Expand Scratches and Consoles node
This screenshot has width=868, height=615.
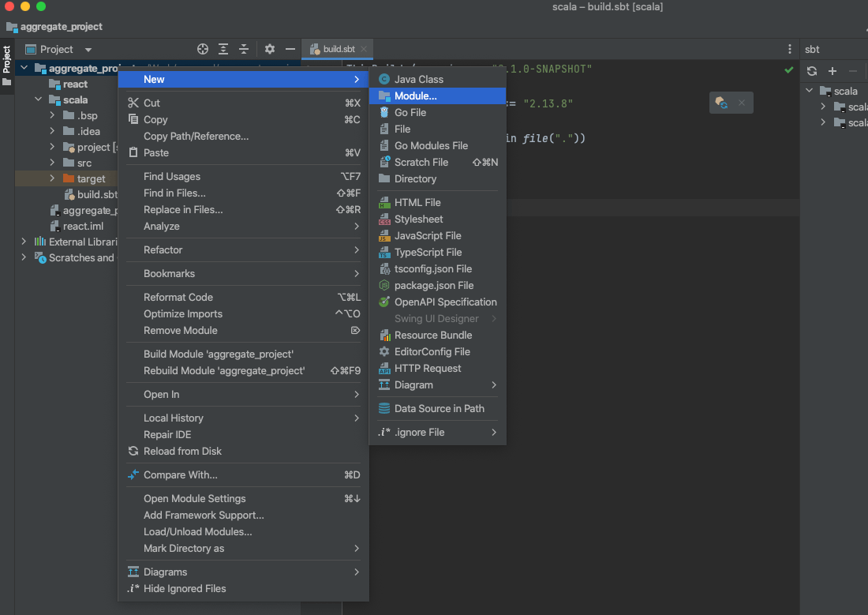[x=24, y=257]
